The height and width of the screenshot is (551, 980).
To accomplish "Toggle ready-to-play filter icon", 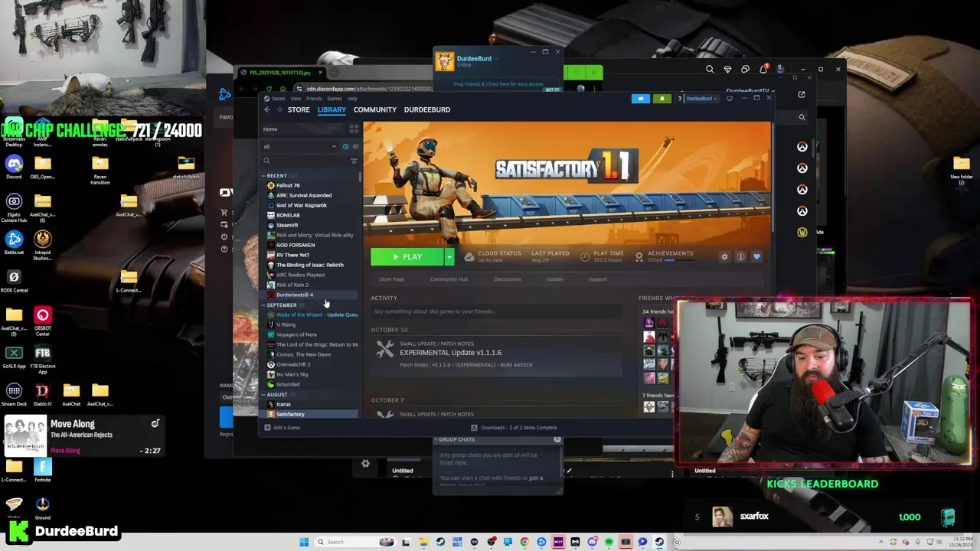I will [x=354, y=146].
